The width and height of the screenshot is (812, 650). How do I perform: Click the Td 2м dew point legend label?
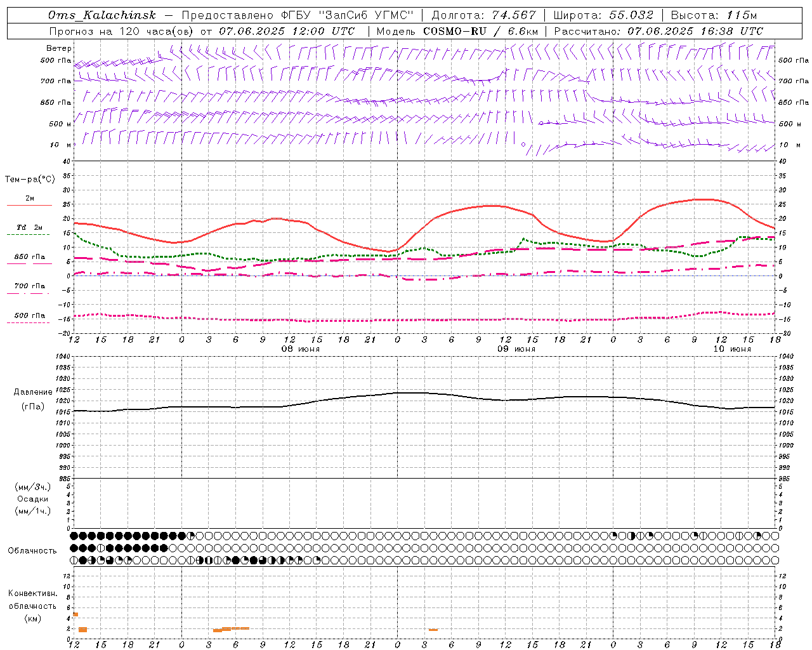pos(29,227)
